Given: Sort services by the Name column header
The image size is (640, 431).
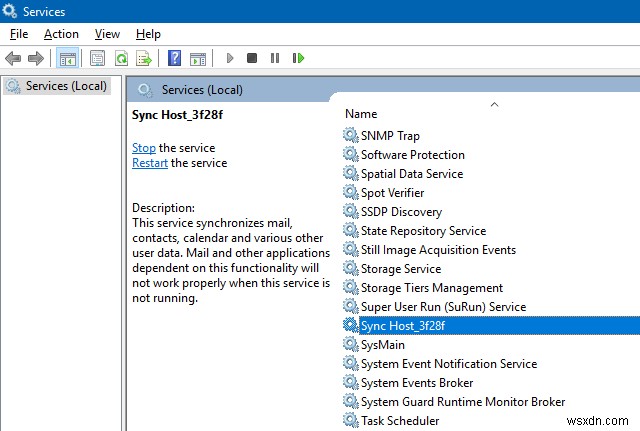Looking at the screenshot, I should [x=361, y=114].
